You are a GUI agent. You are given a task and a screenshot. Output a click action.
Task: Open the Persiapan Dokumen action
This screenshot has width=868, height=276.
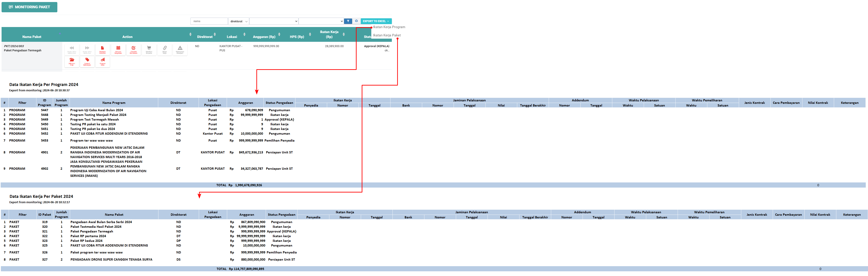[102, 50]
